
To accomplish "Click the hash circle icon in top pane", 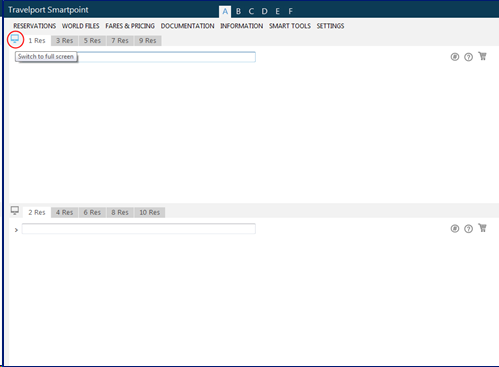I will (x=455, y=57).
